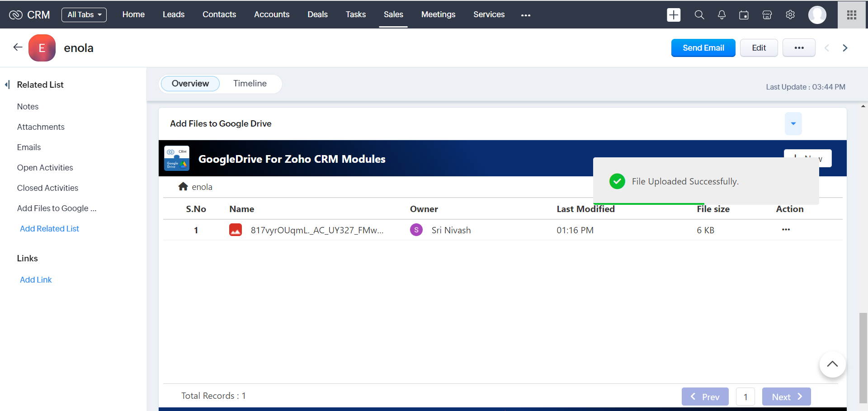Click the page vertical scrollbar thumb
The width and height of the screenshot is (868, 411).
(863, 357)
